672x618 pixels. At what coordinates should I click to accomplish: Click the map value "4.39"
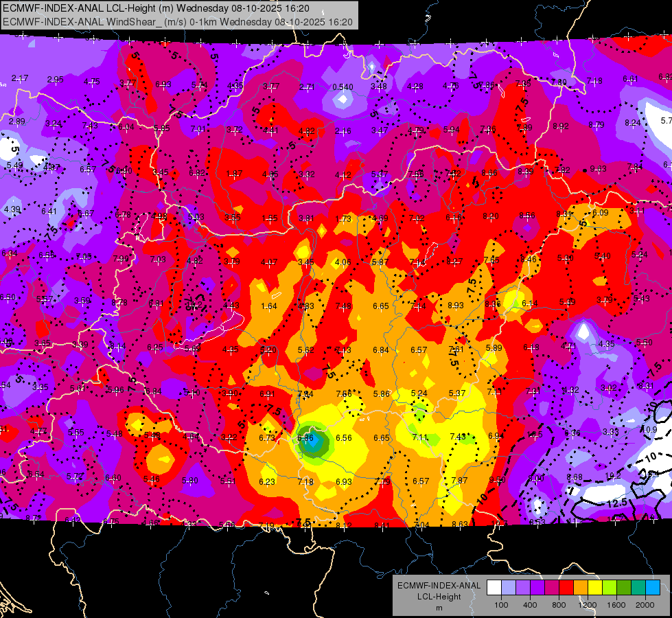coord(12,209)
